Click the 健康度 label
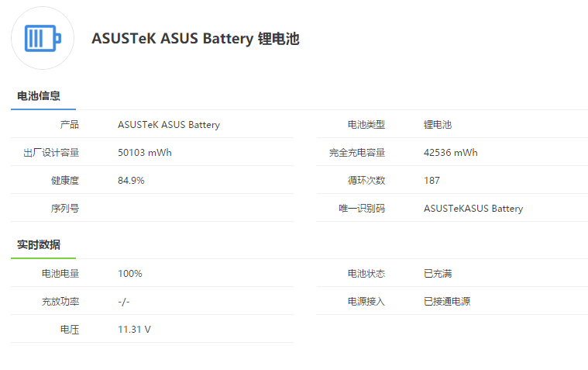 [x=65, y=181]
